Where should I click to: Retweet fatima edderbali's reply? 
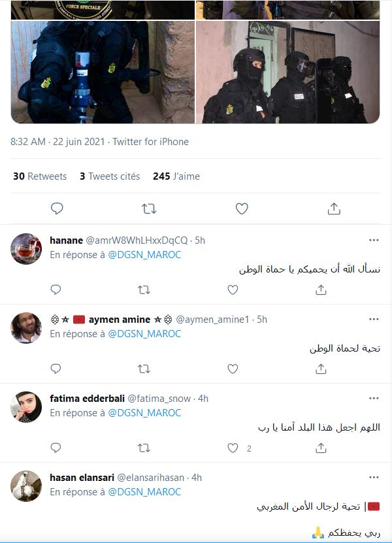click(x=144, y=448)
